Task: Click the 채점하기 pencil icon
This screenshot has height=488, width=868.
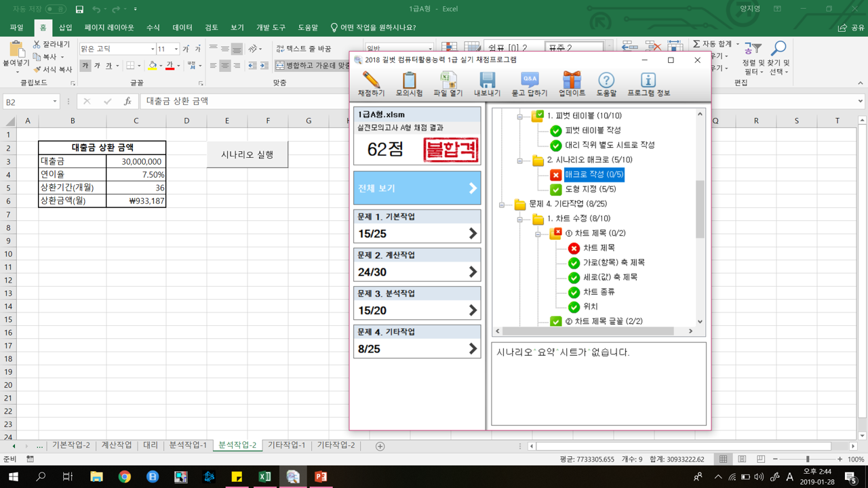Action: [x=371, y=84]
